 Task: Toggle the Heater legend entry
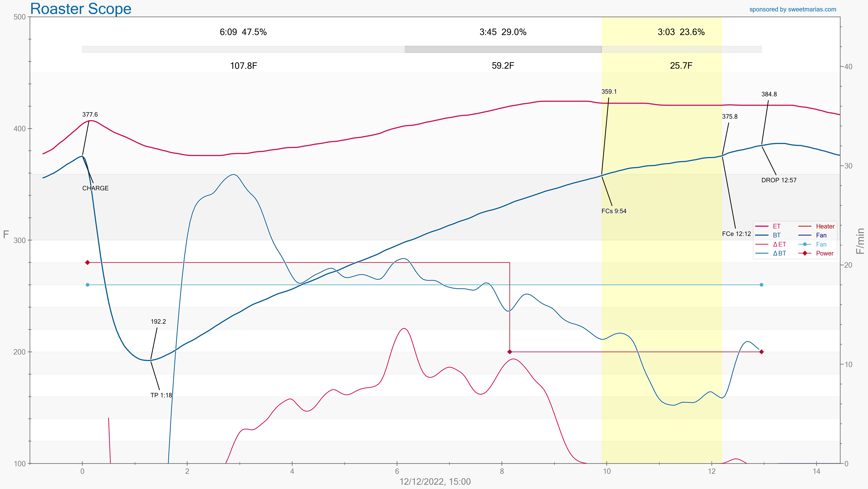tap(825, 226)
